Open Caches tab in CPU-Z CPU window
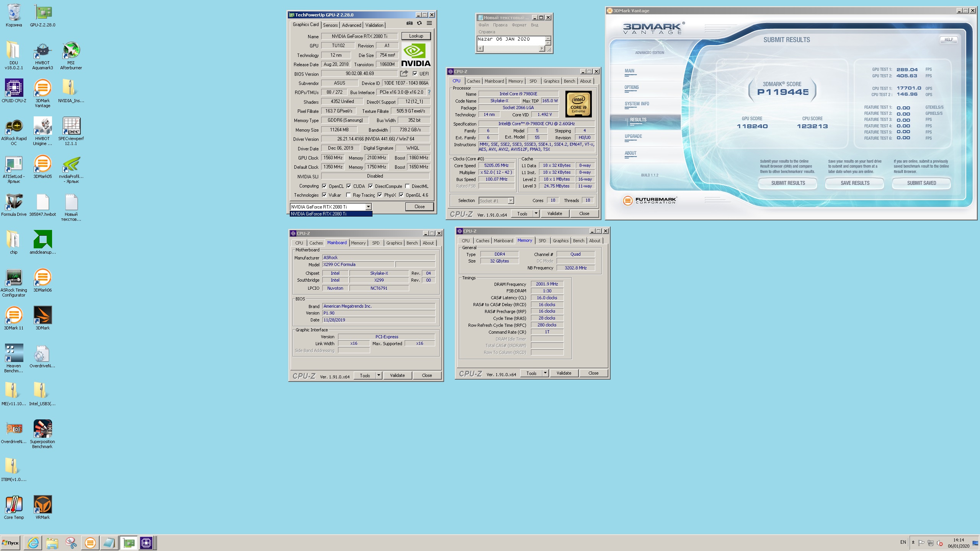 coord(473,81)
